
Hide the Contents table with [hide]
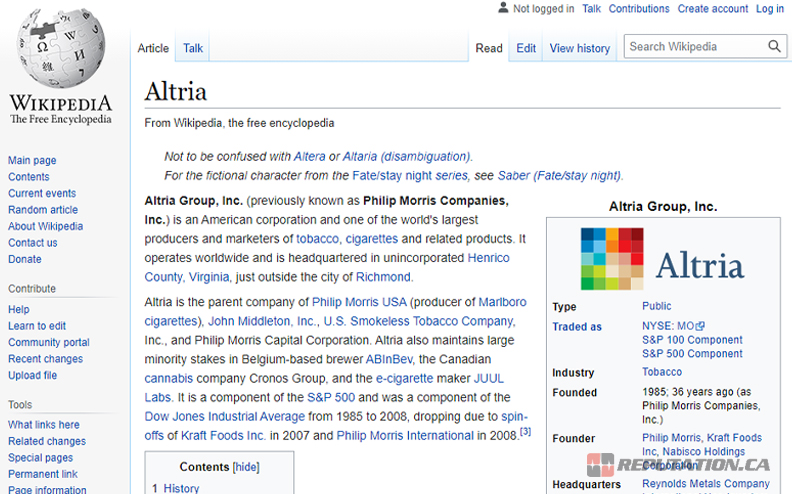click(246, 467)
